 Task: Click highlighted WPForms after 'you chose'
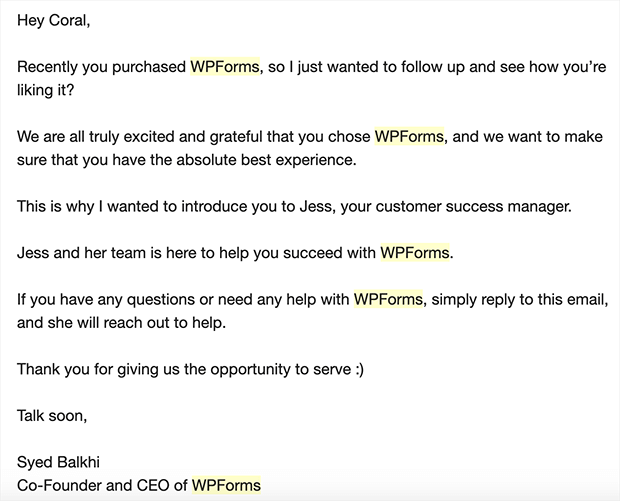409,136
